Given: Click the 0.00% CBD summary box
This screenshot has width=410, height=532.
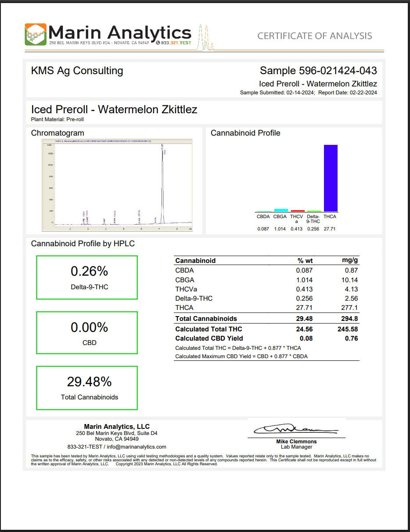Looking at the screenshot, I should [87, 333].
